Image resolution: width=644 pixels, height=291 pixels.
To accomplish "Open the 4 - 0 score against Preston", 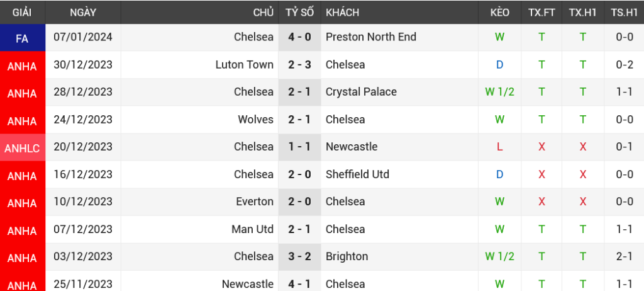I will [x=299, y=37].
